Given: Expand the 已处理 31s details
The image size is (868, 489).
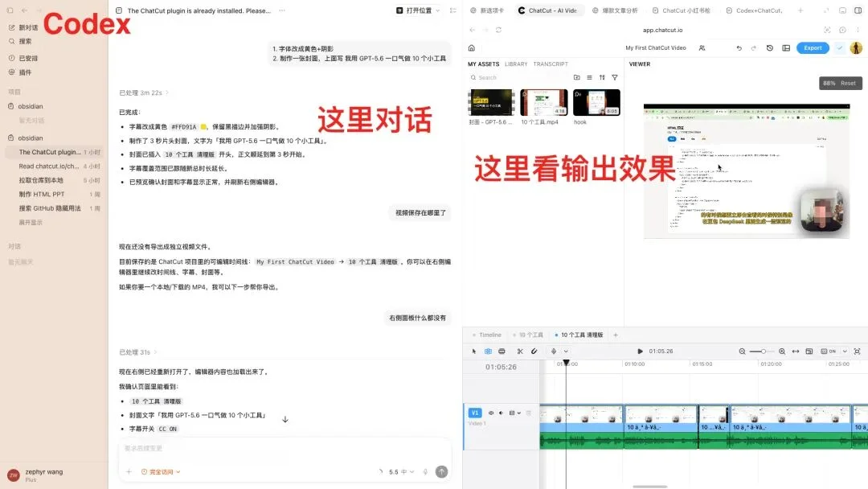Looking at the screenshot, I should pyautogui.click(x=138, y=352).
